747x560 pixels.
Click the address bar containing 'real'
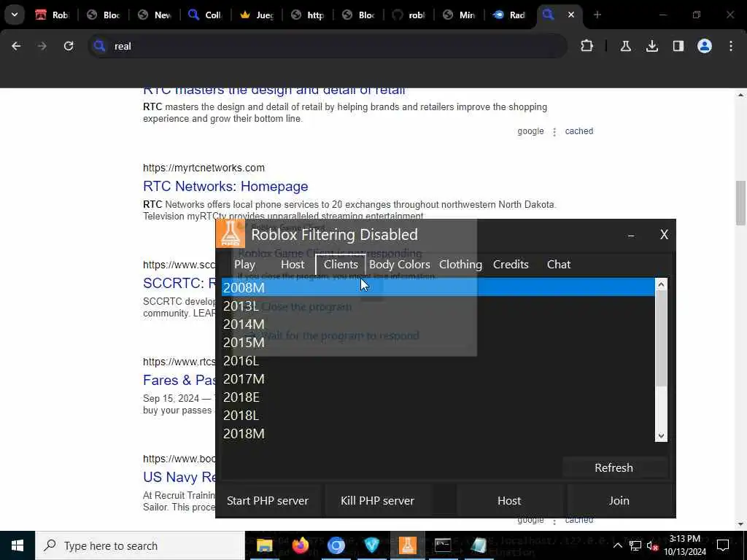(x=328, y=46)
